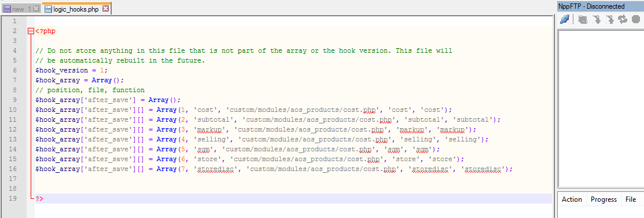Screen dimensions: 644x218
Task: Click the line 9 after_save Array() statement
Action: (108, 100)
